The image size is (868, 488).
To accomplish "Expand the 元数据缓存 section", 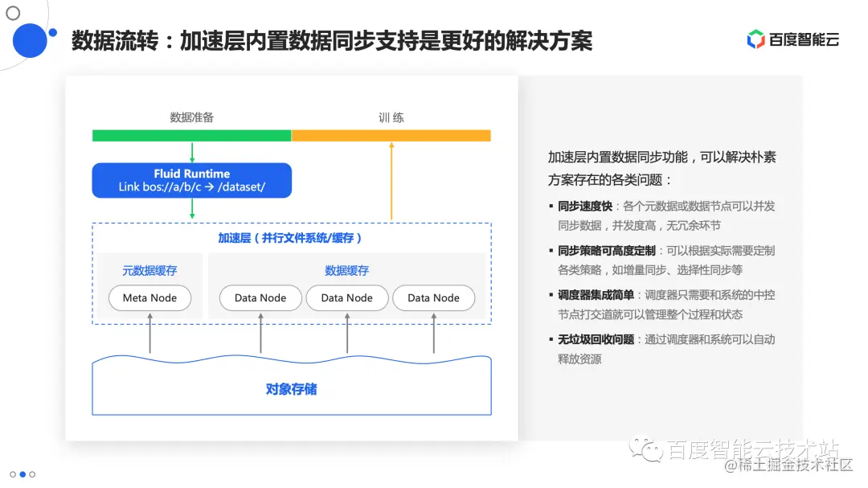I will coord(149,270).
